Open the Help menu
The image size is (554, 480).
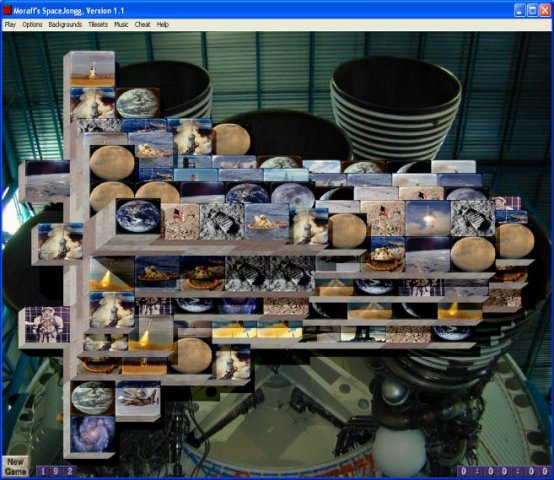pyautogui.click(x=163, y=24)
